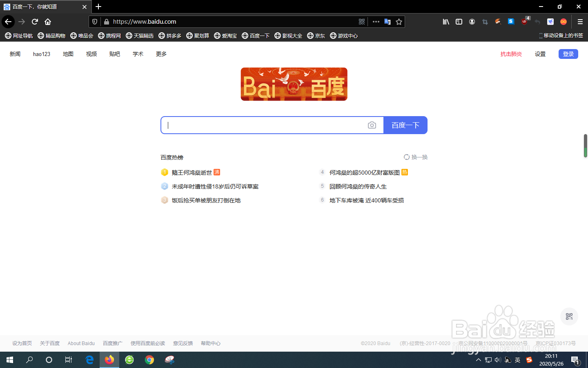Viewport: 588px width, 368px height.
Task: Click the blue S extension icon
Action: (511, 22)
